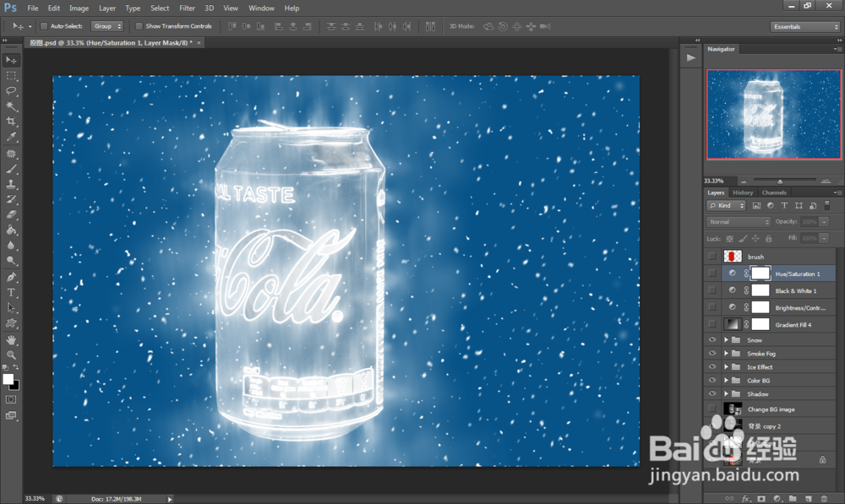The image size is (845, 504).
Task: Click the Navigator preview thumbnail
Action: [773, 114]
